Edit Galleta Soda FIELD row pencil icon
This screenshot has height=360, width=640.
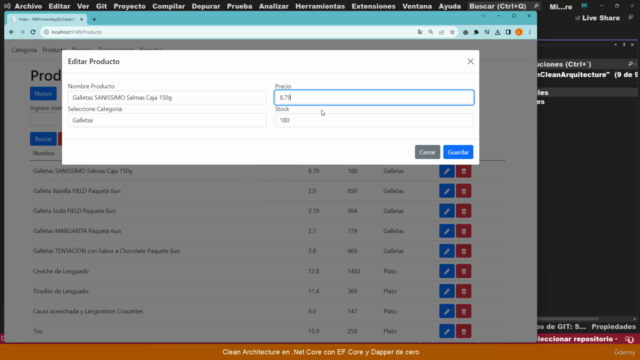point(447,211)
